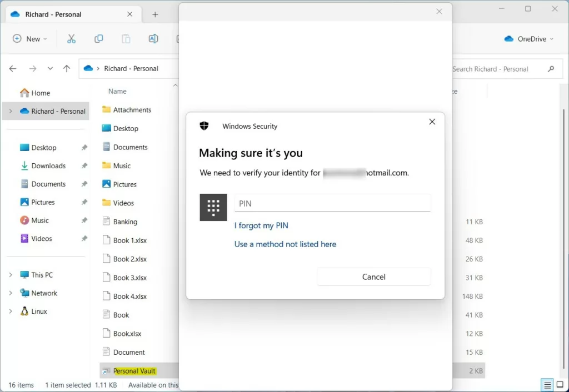Click the PIN input field
The image size is (569, 392).
(332, 203)
